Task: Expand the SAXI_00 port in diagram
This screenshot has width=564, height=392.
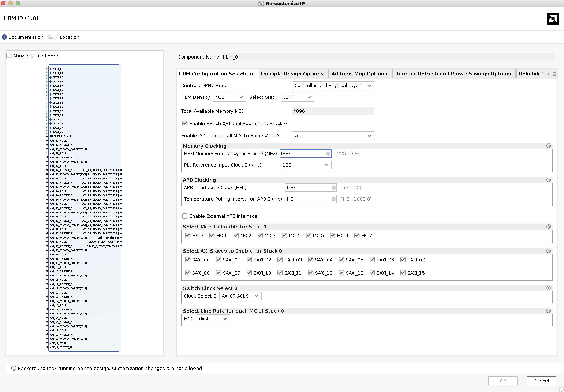Action: [50, 69]
